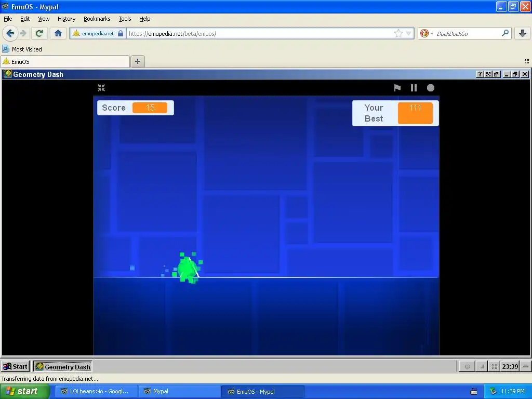This screenshot has width=532, height=399.
Task: Open the Edit menu
Action: [25, 19]
